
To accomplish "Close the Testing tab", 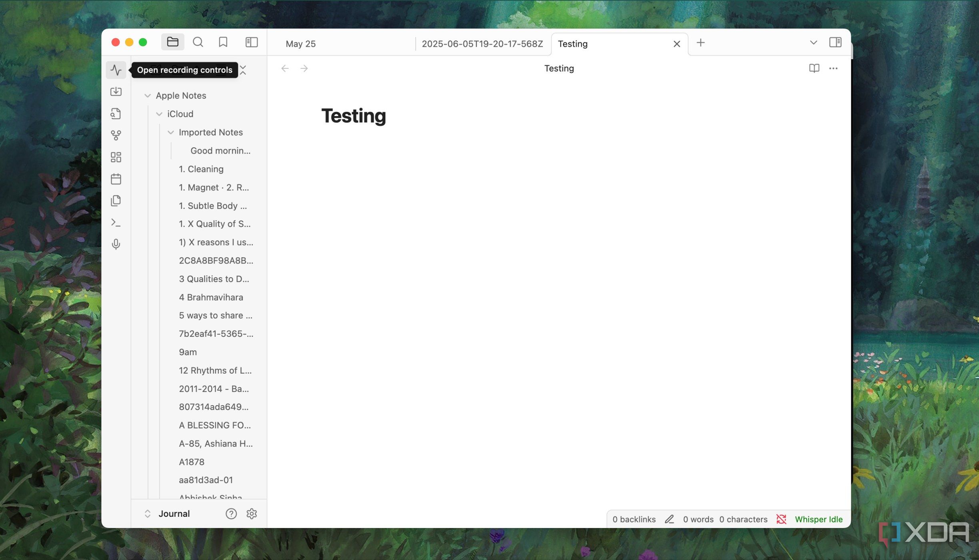I will (677, 44).
